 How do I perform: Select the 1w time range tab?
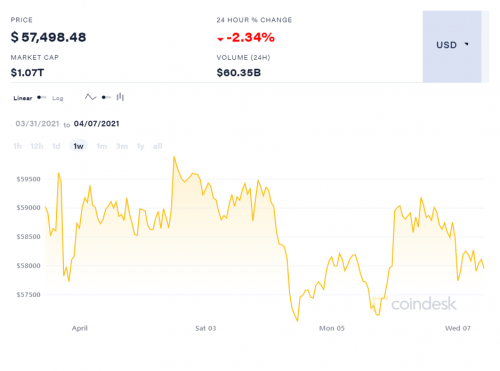(78, 146)
